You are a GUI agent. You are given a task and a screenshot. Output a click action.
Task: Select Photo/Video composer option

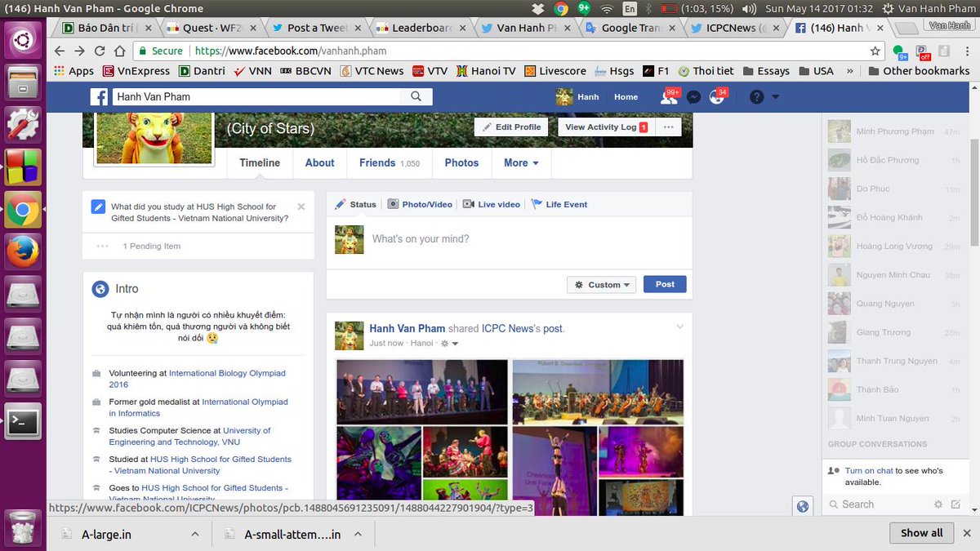tap(420, 204)
